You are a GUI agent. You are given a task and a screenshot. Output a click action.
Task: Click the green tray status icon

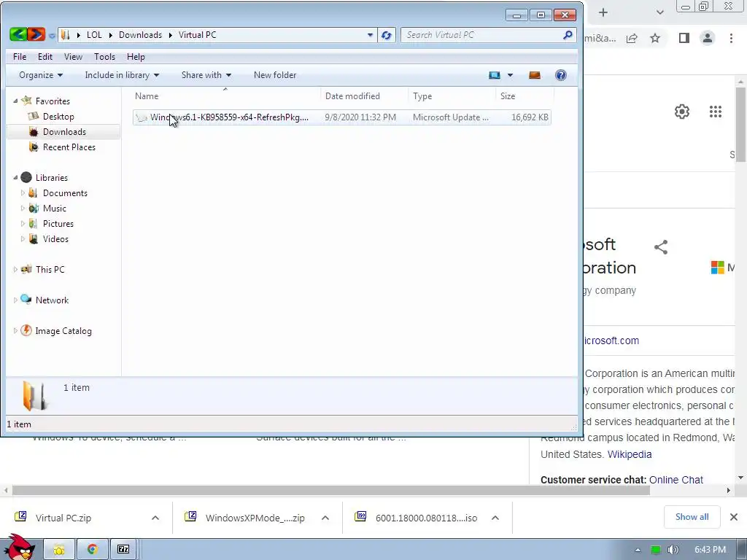tap(656, 550)
